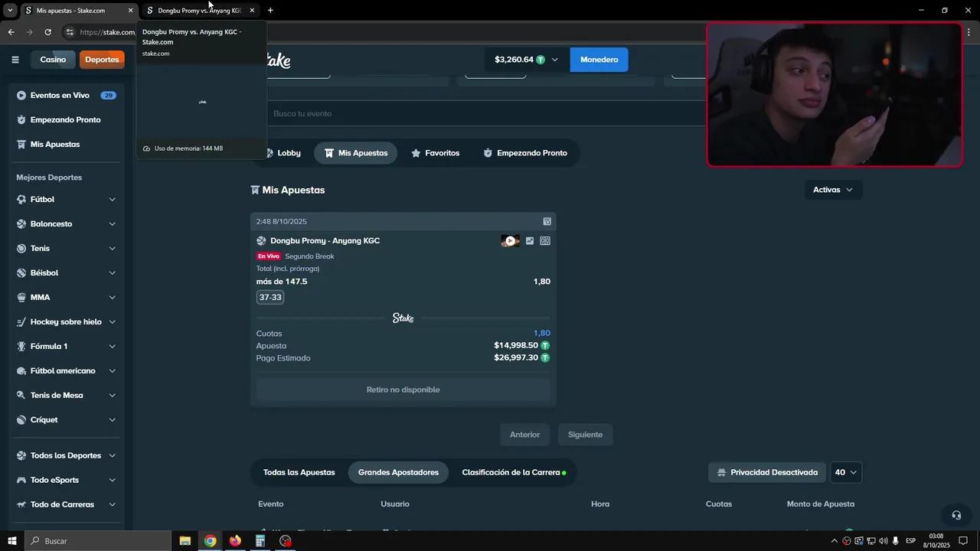Open the bet slip receipt icon

click(x=547, y=221)
